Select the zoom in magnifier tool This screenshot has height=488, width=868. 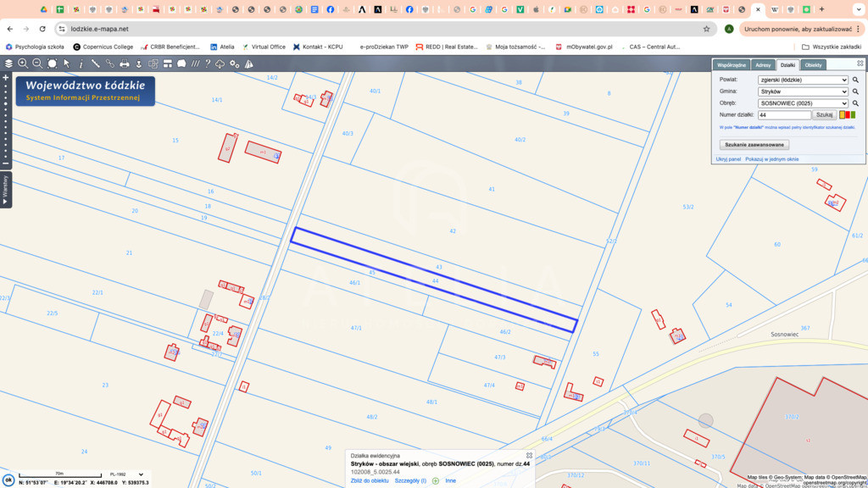[23, 64]
